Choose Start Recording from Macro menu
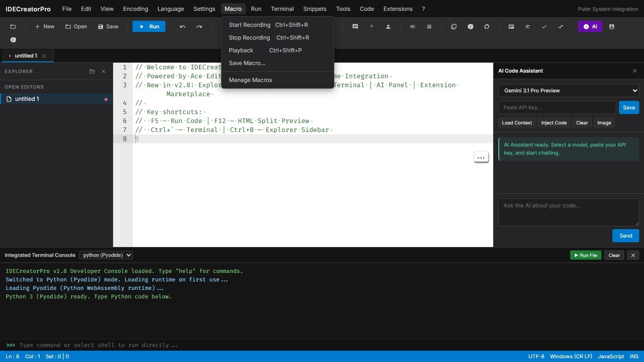 (x=278, y=25)
